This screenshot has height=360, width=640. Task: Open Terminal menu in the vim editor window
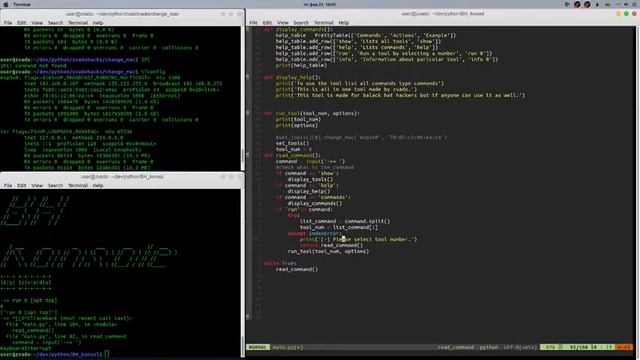coord(323,23)
